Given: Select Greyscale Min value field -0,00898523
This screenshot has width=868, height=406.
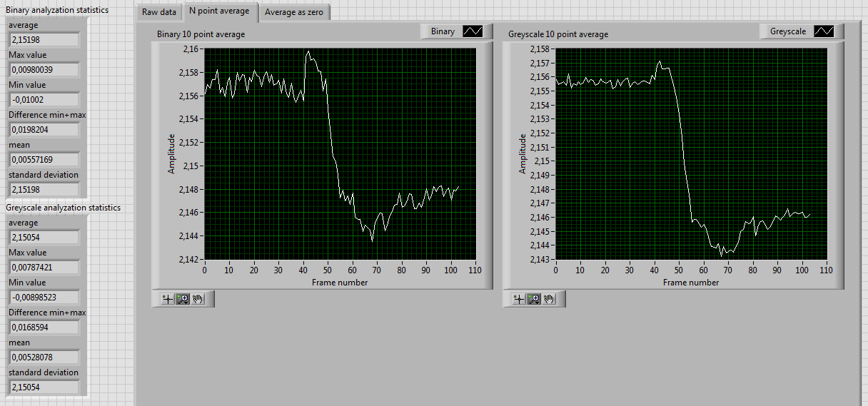Looking at the screenshot, I should [x=44, y=298].
